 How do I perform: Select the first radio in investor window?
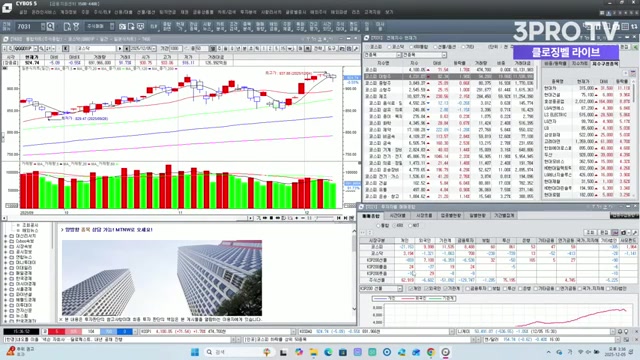[x=378, y=225]
